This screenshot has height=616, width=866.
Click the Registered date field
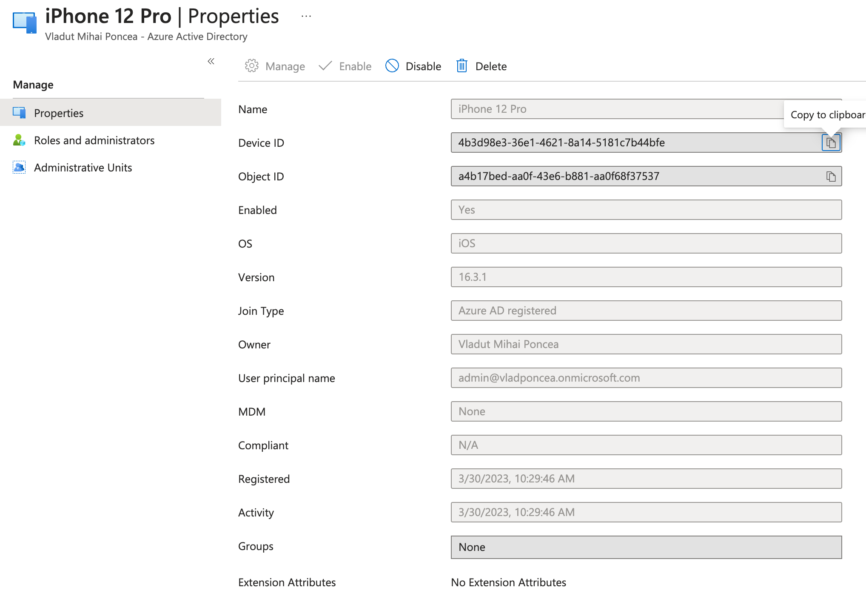click(646, 479)
